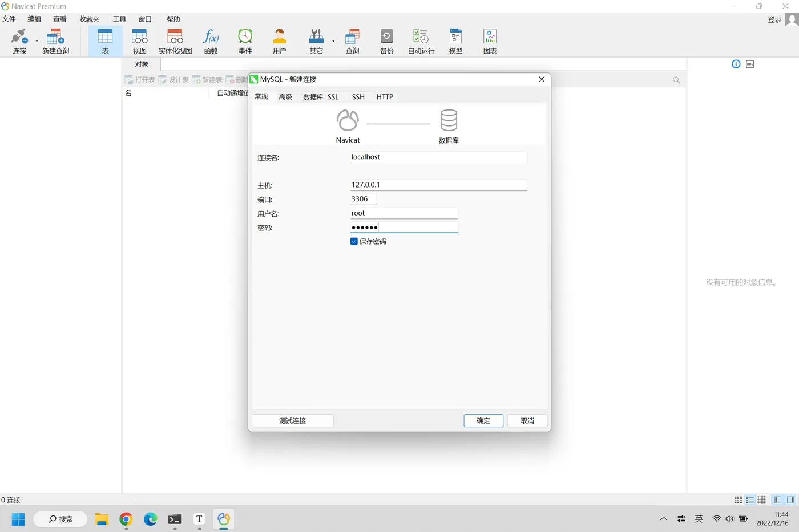Open a new query with 新建查询
Viewport: 799px width, 532px height.
pos(55,41)
